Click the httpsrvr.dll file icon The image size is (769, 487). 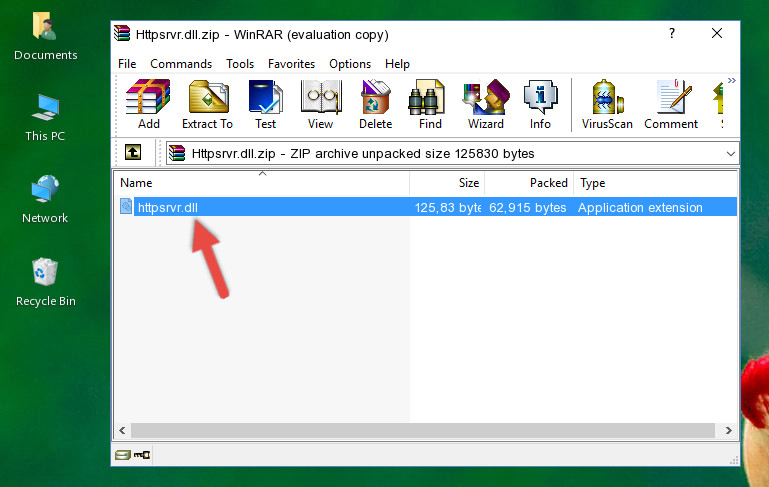(x=126, y=206)
